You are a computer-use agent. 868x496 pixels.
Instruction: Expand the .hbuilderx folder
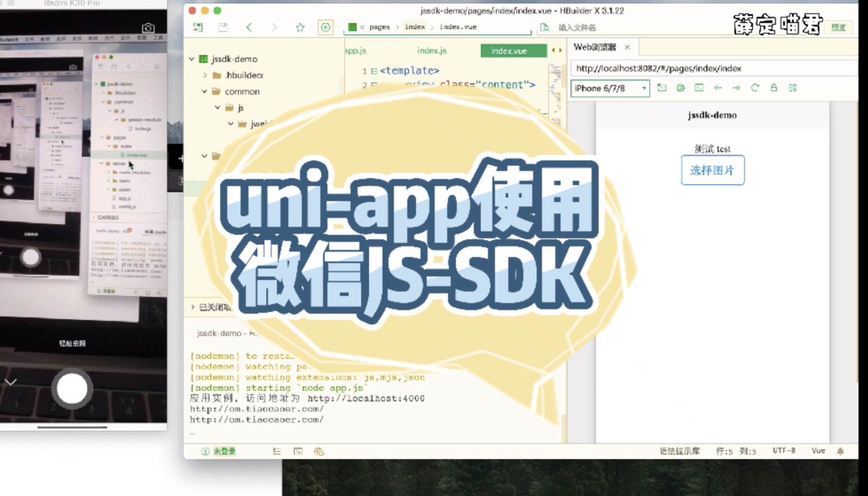(x=205, y=75)
